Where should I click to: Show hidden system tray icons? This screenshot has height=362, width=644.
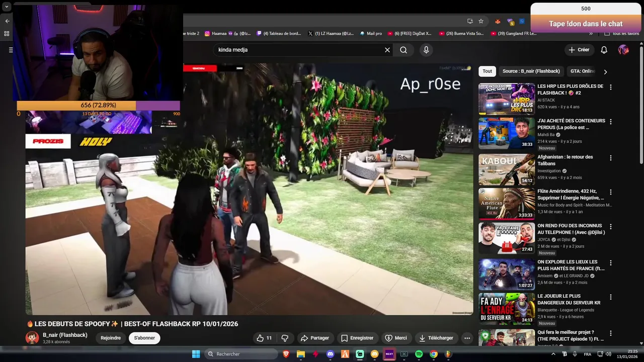click(x=553, y=354)
